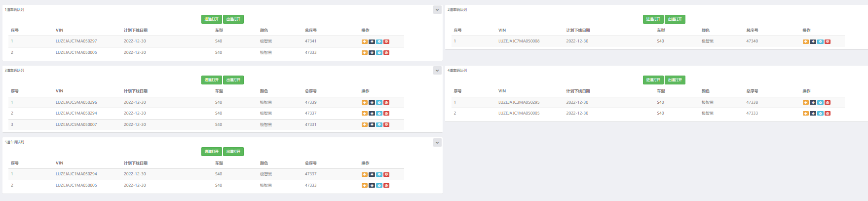
Task: Click move-down icon for lane 3 sequence 47337
Action: click(x=372, y=114)
